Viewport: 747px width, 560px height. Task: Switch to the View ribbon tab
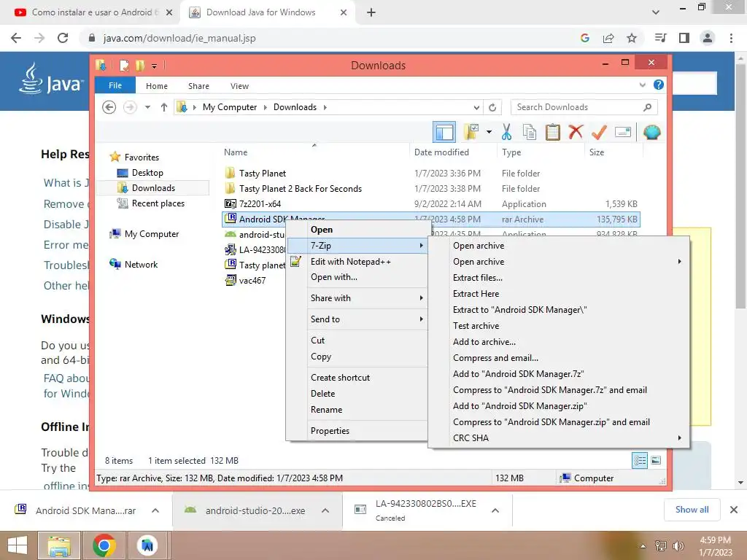[239, 86]
